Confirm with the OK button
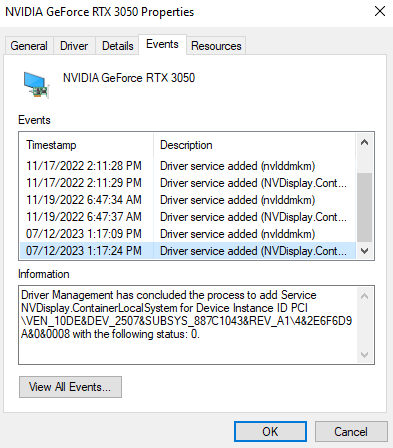The width and height of the screenshot is (393, 448). click(x=270, y=432)
